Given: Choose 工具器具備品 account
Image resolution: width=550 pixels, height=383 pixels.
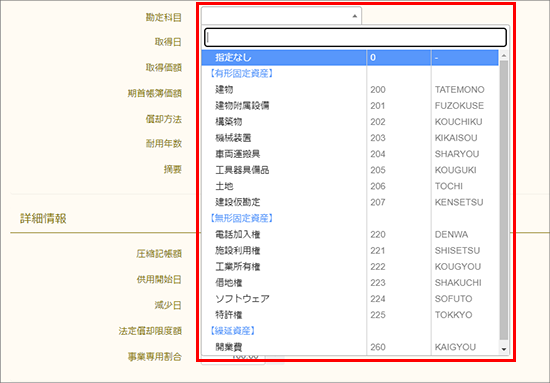Looking at the screenshot, I should 350,170.
